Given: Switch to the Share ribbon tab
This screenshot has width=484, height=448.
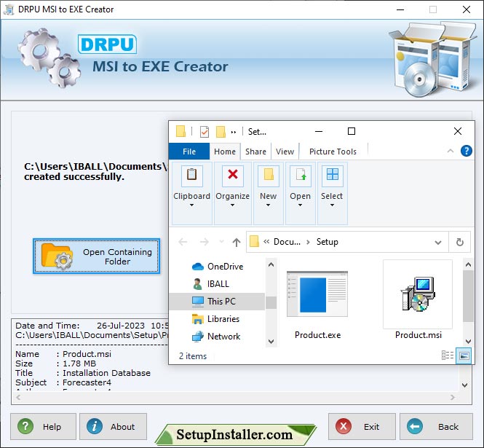Looking at the screenshot, I should [255, 152].
